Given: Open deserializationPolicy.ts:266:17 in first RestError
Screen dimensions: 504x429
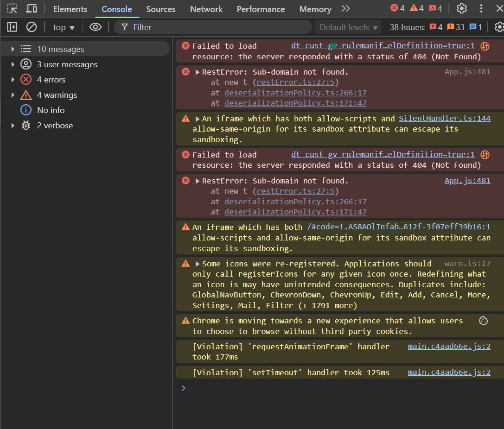Looking at the screenshot, I should coord(295,93).
